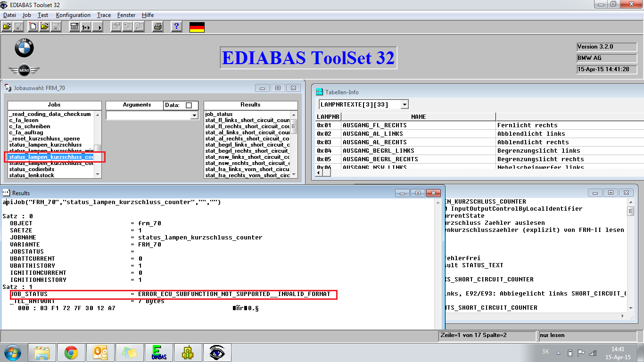Select job_status in the Results list
Viewport: 644px width, 362px height.
click(x=219, y=114)
